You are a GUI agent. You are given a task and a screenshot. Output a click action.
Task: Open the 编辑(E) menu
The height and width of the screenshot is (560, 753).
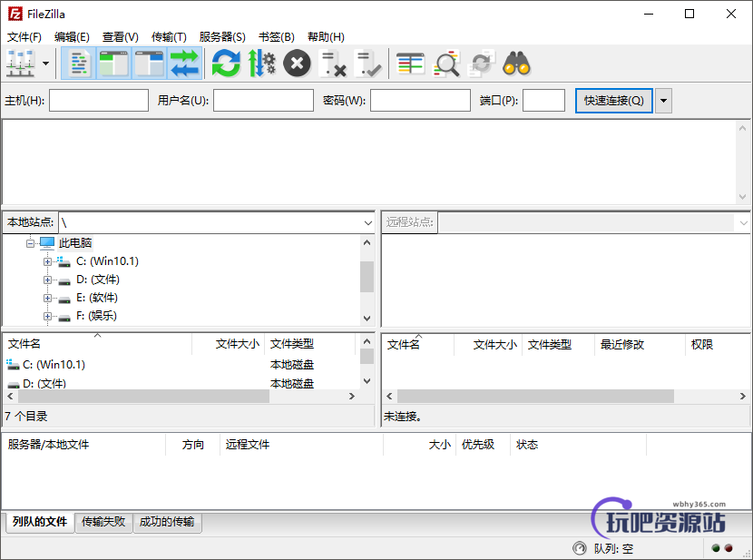pos(72,37)
